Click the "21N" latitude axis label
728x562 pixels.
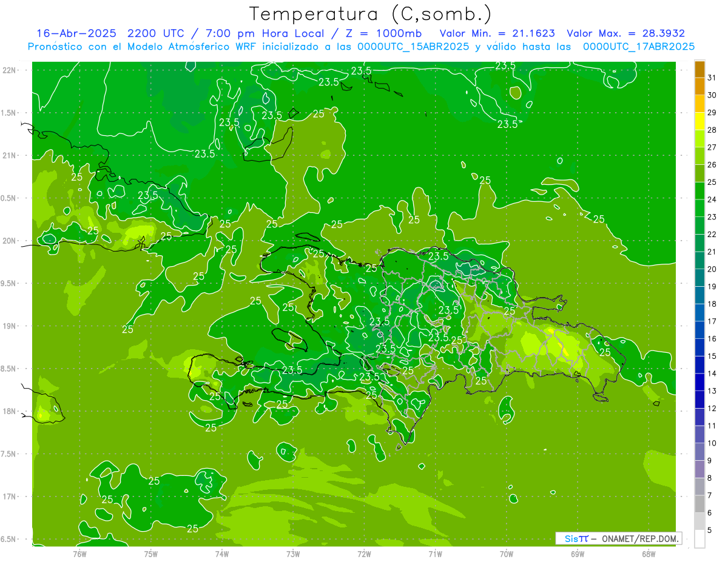tap(8, 155)
